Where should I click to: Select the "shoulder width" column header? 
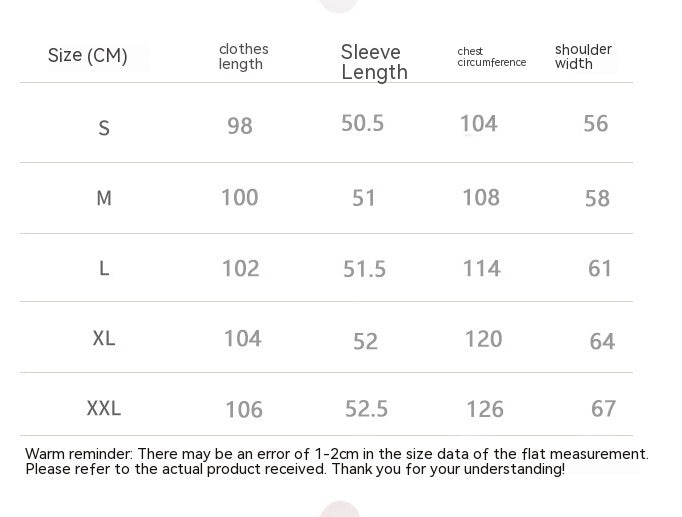pos(583,57)
